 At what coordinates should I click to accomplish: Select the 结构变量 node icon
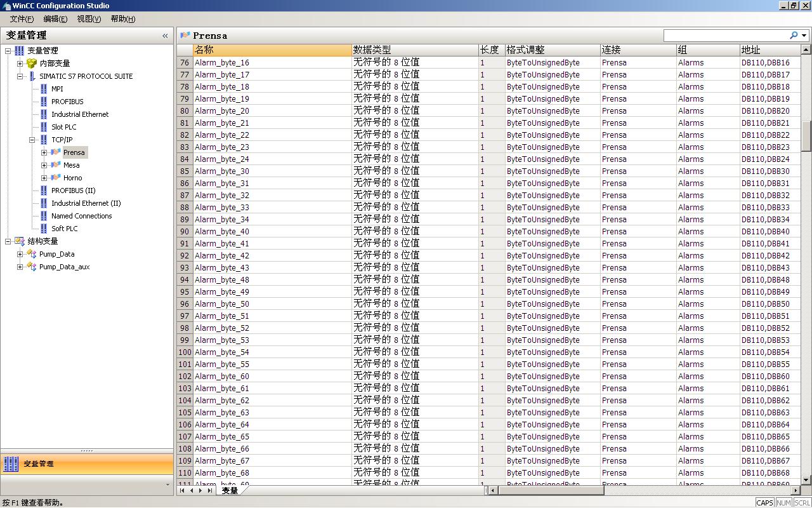click(x=20, y=241)
